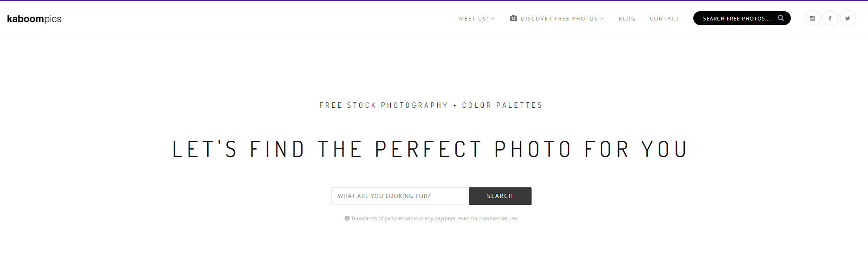Expand the Discover Free Photos chevron arrow
The image size is (868, 264).
602,19
